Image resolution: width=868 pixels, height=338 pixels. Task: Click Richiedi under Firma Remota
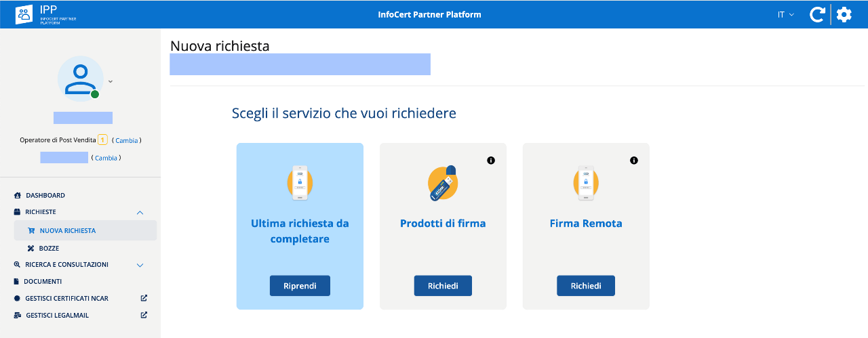click(586, 286)
